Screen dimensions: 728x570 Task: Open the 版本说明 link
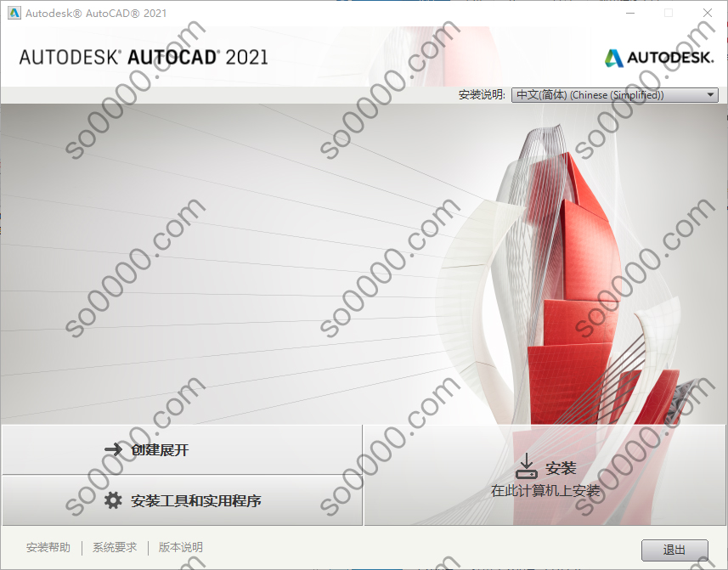(x=181, y=547)
